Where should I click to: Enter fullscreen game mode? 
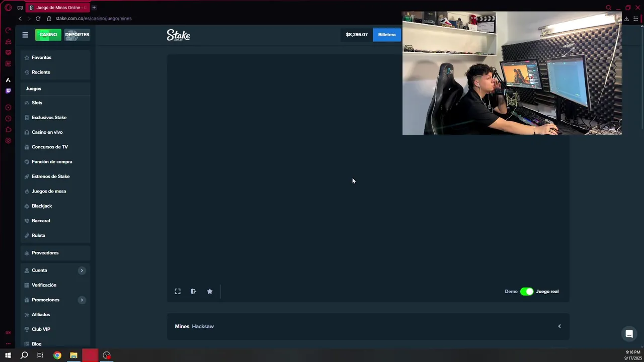[x=178, y=292]
